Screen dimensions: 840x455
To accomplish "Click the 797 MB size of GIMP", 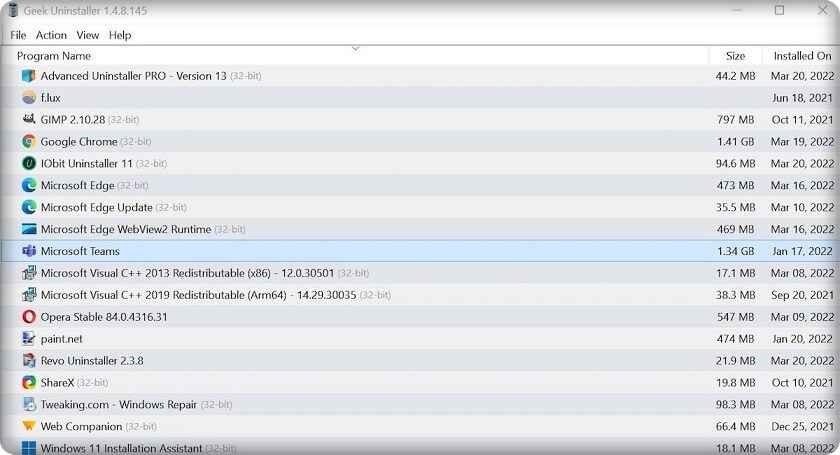I will [736, 120].
